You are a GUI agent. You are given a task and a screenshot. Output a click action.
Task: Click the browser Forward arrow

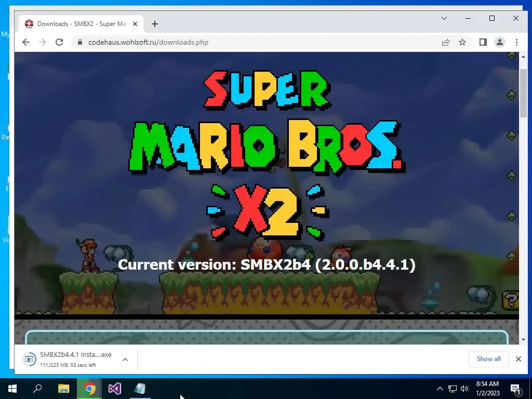pyautogui.click(x=43, y=42)
